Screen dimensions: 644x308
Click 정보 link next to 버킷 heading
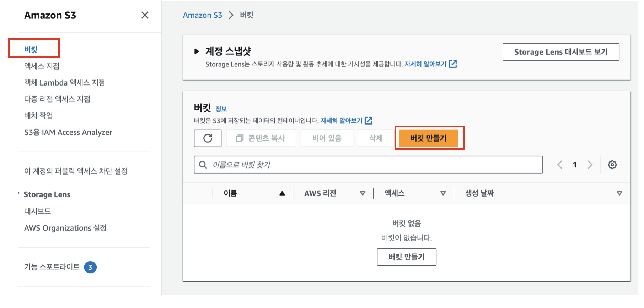pos(221,109)
